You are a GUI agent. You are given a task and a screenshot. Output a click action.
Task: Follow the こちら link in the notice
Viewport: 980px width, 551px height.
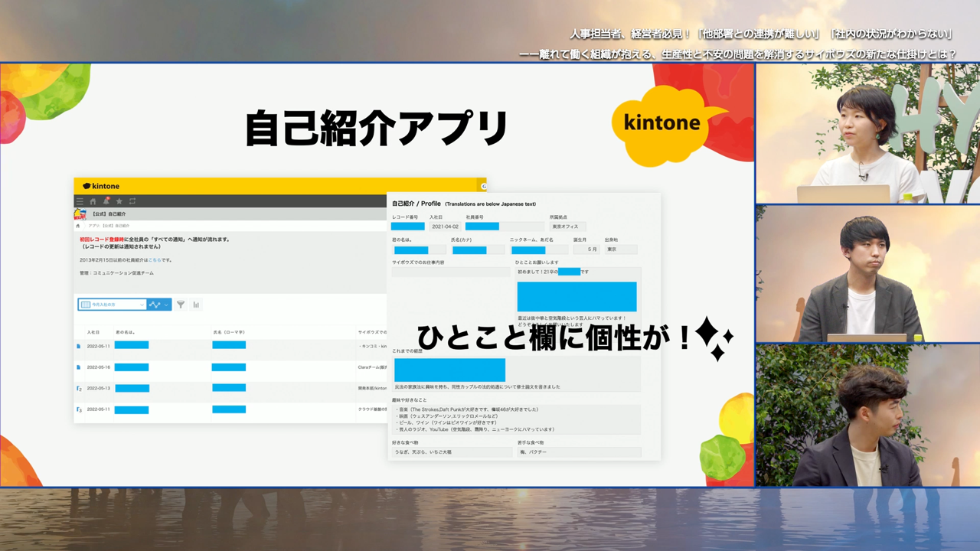[x=155, y=260]
